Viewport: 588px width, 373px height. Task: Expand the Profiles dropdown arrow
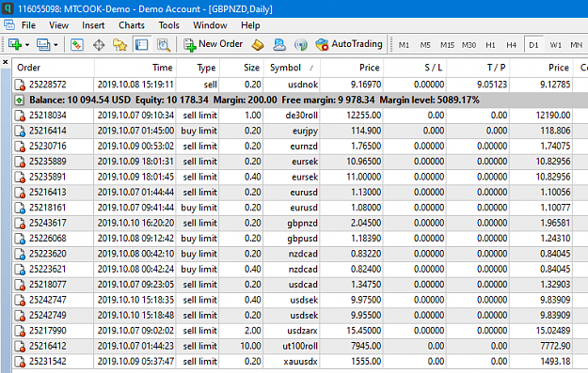[x=56, y=45]
